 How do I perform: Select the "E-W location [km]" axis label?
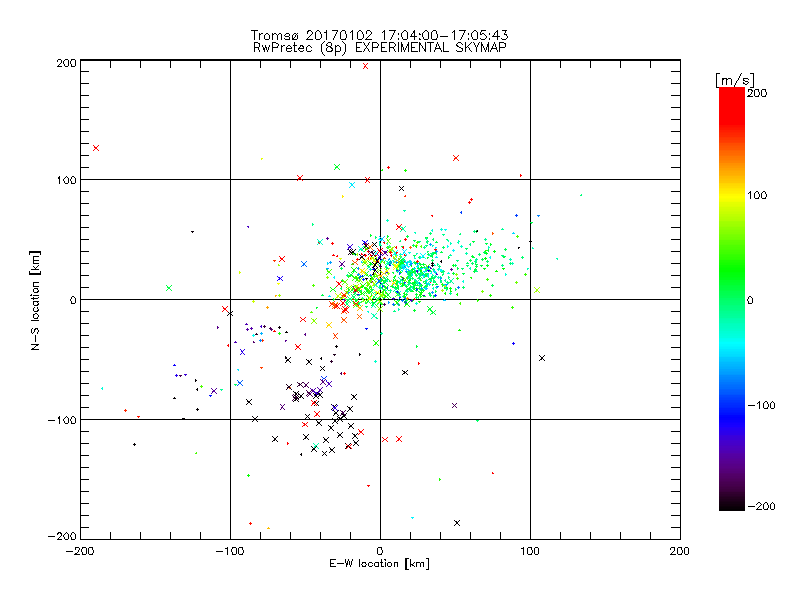pyautogui.click(x=379, y=564)
